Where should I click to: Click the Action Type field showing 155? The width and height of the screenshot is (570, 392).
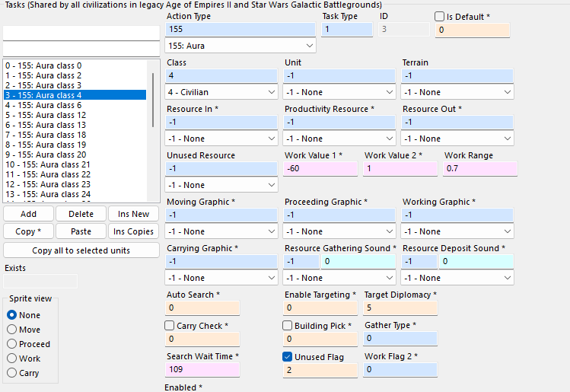240,29
